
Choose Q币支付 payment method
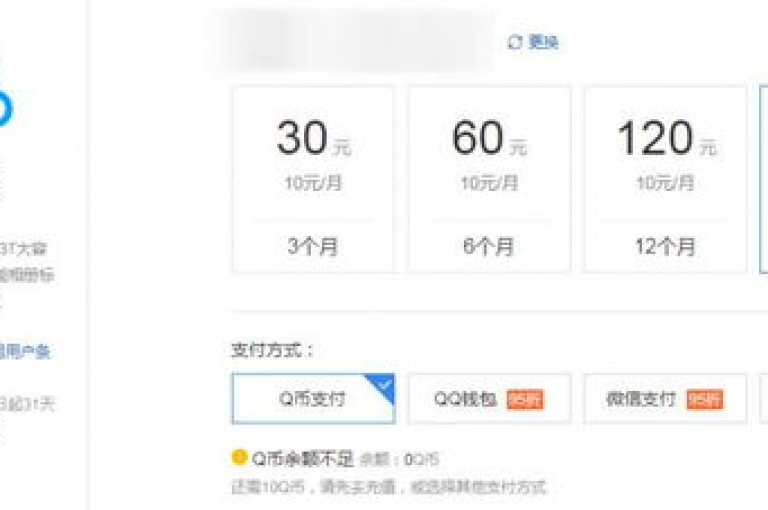(x=313, y=399)
